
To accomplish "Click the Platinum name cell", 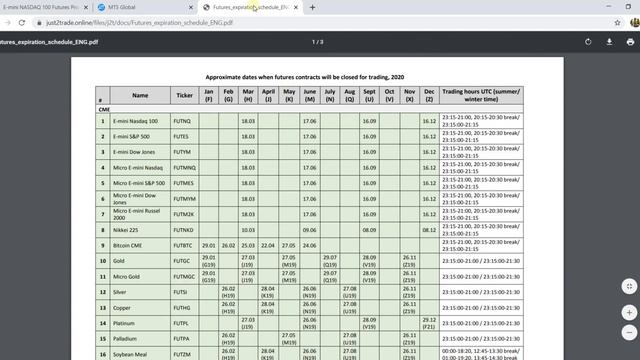I will coord(140,323).
